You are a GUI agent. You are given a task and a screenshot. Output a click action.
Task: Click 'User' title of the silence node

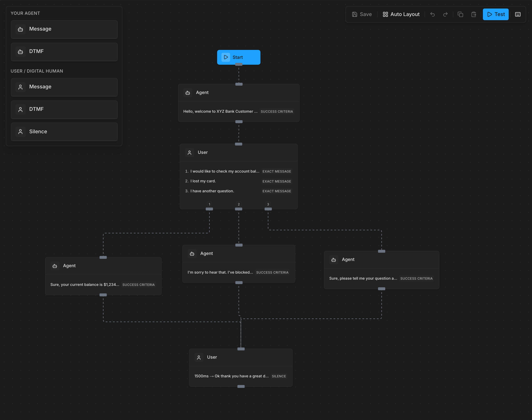[212, 357]
